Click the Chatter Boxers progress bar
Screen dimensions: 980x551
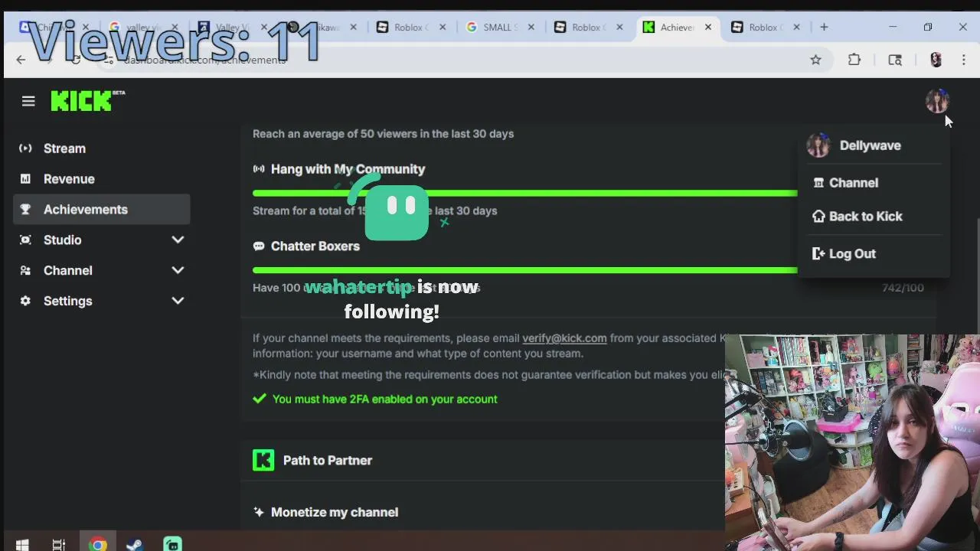tap(524, 270)
